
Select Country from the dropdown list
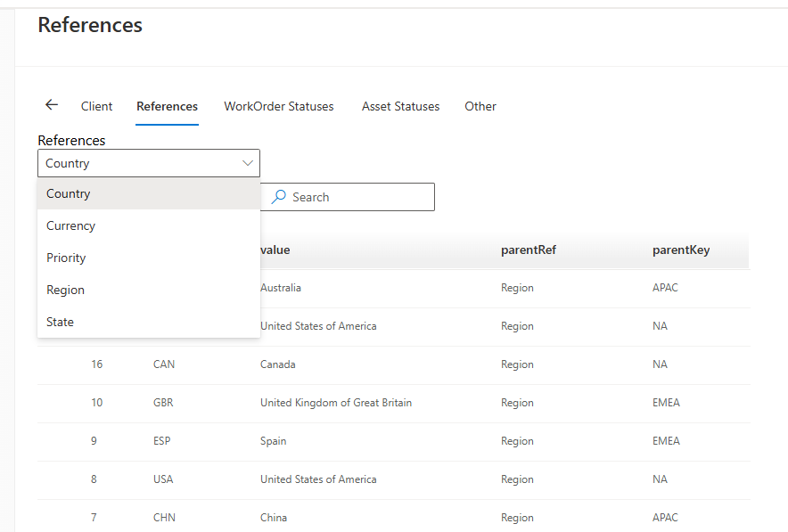tap(149, 194)
